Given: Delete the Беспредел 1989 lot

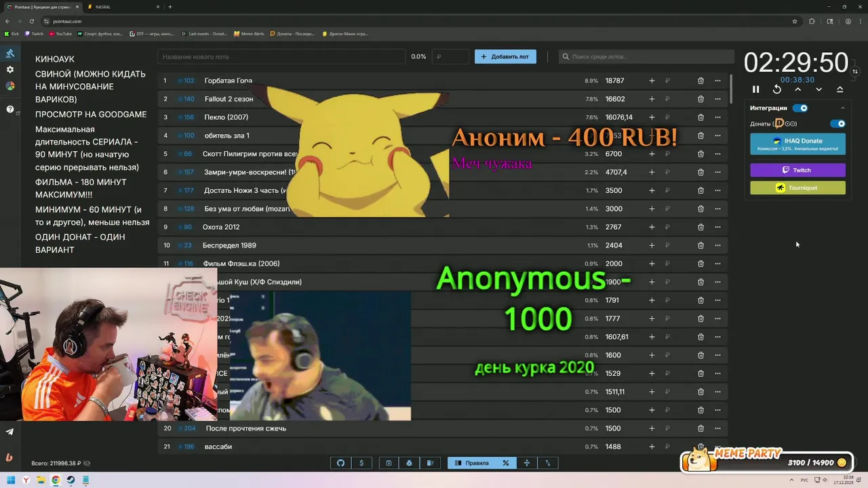Looking at the screenshot, I should click(701, 245).
